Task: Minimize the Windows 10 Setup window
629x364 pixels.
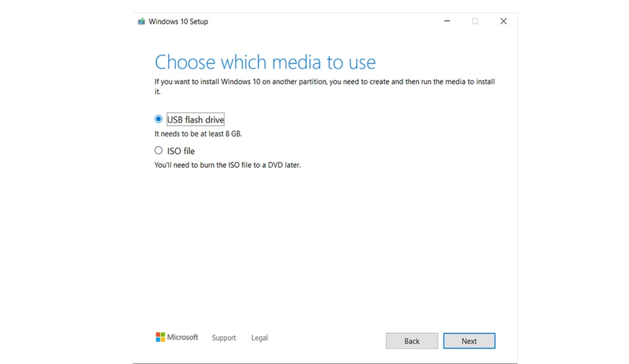Action: pyautogui.click(x=447, y=21)
